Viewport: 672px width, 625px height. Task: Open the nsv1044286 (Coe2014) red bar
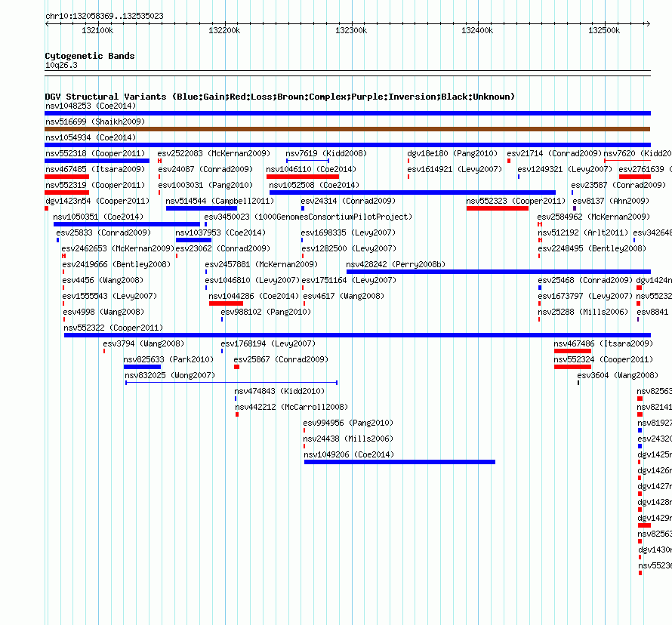pos(226,303)
